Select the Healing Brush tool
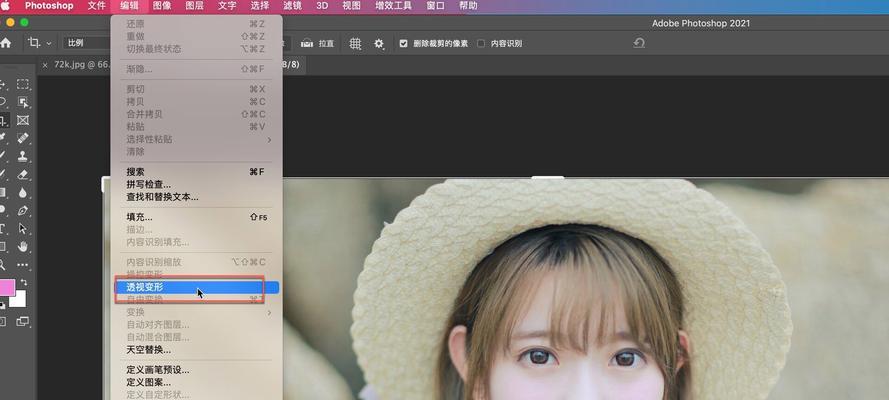This screenshot has height=400, width=889. (x=23, y=138)
